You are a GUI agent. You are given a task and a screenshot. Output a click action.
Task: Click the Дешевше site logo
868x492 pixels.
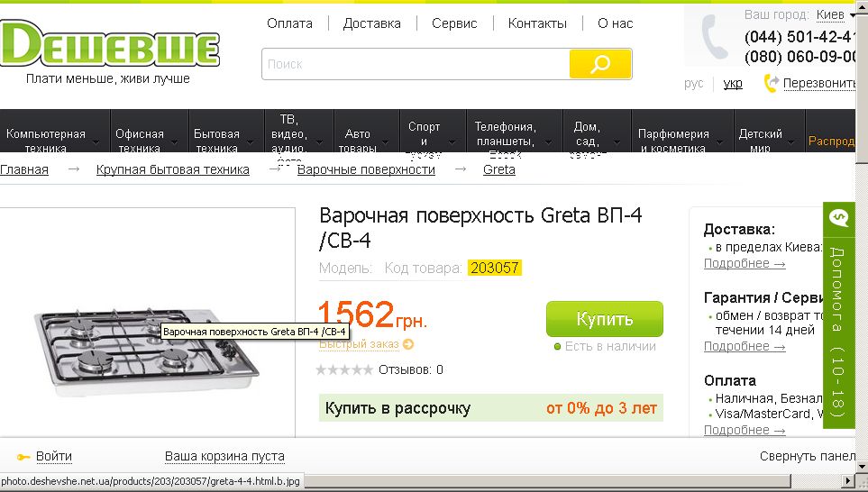coord(110,44)
